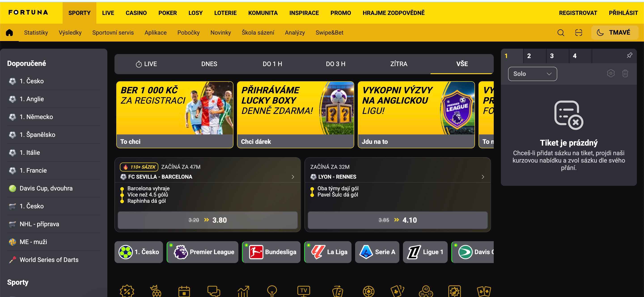644x297 pixels.
Task: Open HRAJME ZODPOVĚDNĚ in top menu
Action: click(x=394, y=13)
